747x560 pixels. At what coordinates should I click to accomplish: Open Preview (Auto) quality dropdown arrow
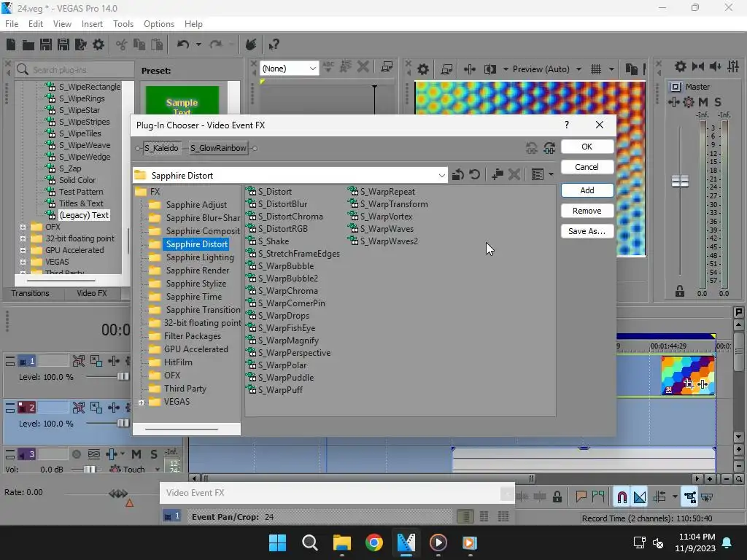pos(578,69)
